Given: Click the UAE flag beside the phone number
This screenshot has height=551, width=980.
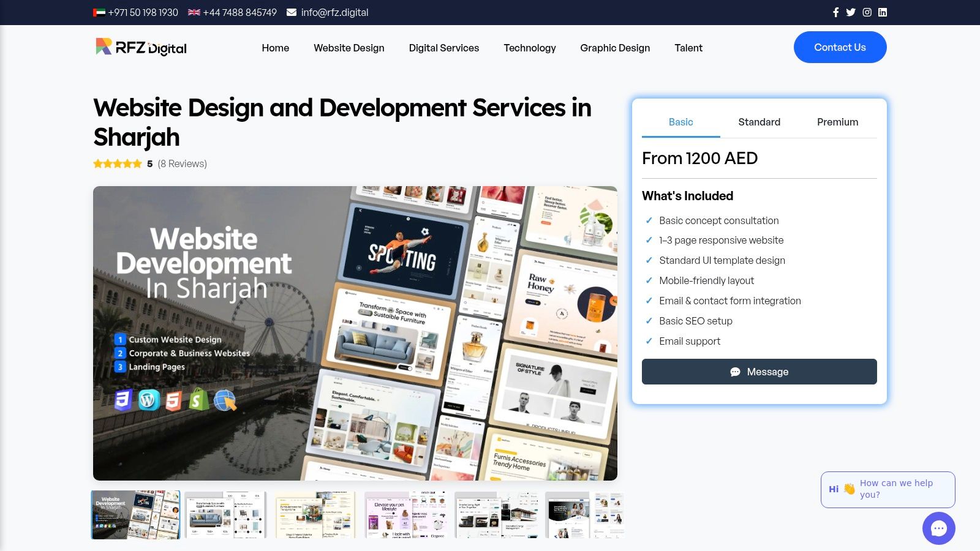Looking at the screenshot, I should pos(99,12).
